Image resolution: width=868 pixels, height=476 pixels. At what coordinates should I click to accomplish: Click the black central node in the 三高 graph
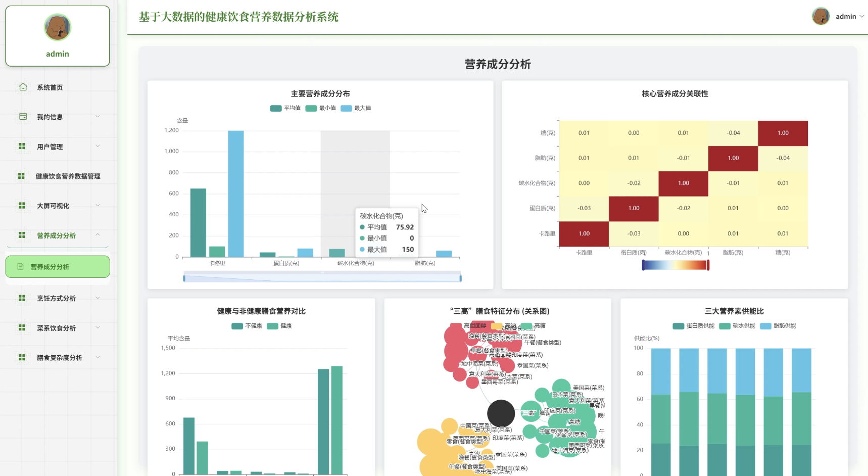point(501,413)
